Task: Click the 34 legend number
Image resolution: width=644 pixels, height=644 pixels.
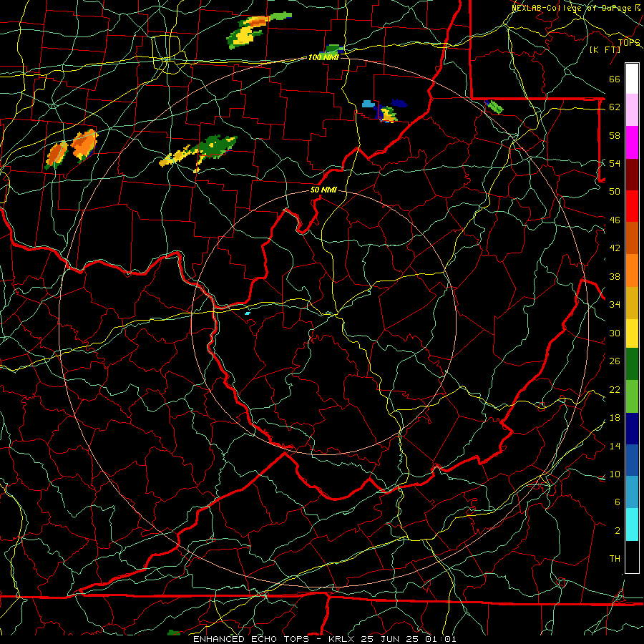Action: [615, 304]
